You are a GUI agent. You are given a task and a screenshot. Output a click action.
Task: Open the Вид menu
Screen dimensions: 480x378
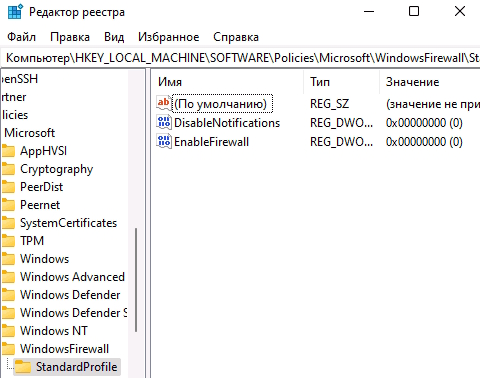[114, 37]
